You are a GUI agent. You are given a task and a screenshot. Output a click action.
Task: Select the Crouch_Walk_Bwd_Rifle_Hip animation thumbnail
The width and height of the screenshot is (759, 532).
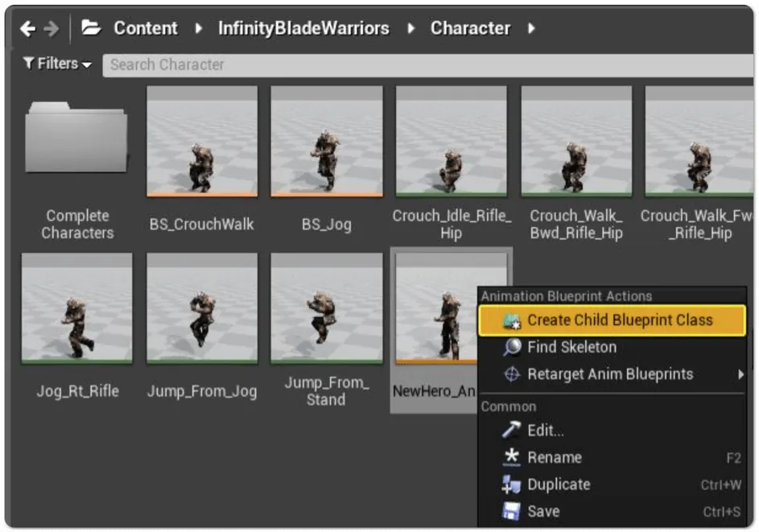[x=576, y=142]
